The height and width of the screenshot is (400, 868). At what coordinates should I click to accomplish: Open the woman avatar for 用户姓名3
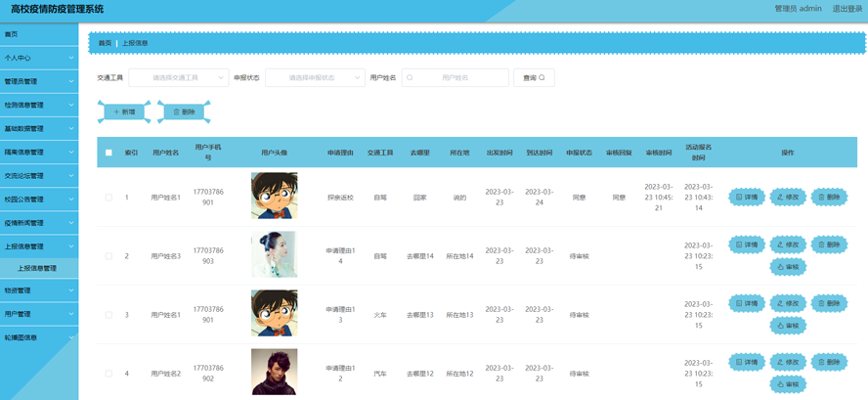point(274,253)
